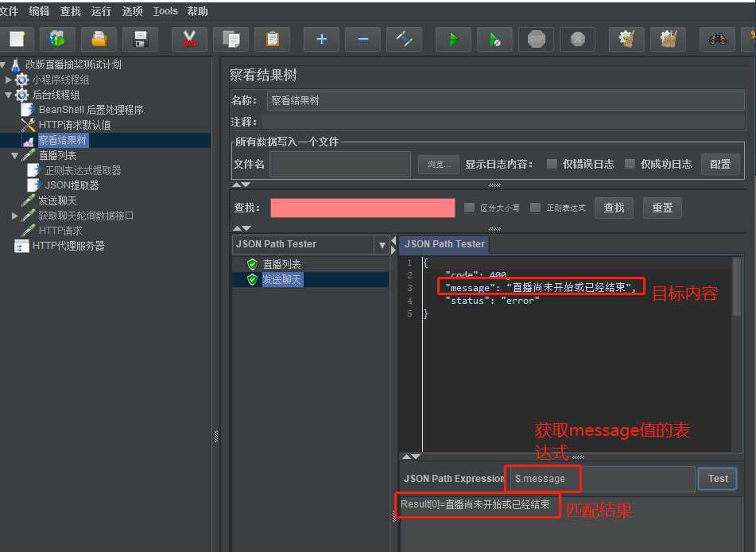Collapse the 直播列表 sampler node

(x=14, y=155)
